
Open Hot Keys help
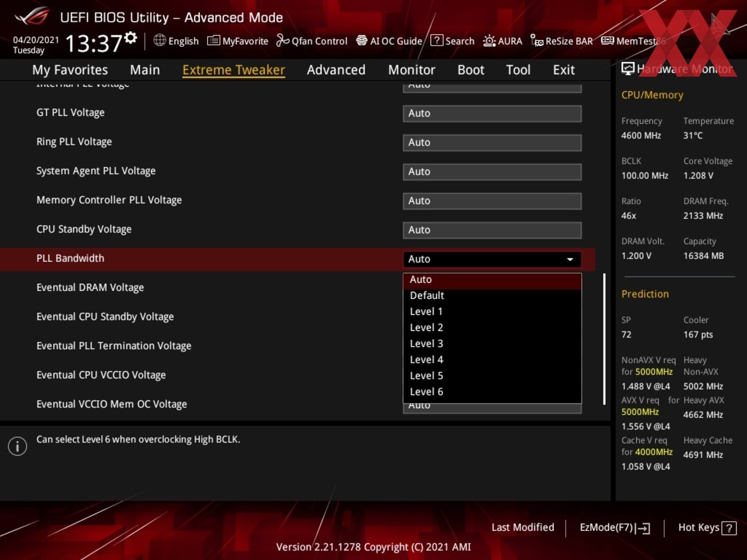point(707,528)
